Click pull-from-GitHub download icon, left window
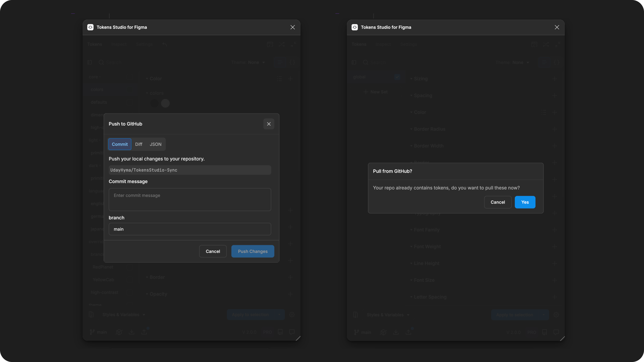644x362 pixels. click(131, 332)
